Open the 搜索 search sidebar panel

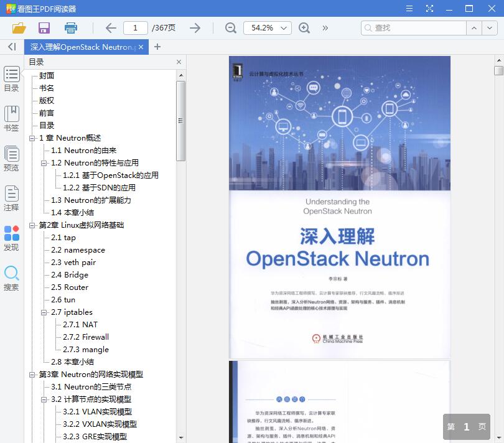[12, 278]
